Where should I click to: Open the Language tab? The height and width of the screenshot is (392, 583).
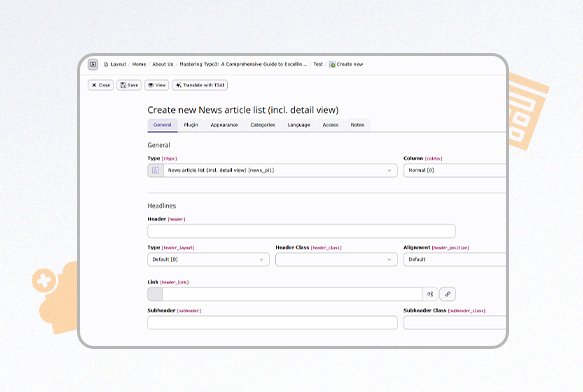[x=299, y=125]
